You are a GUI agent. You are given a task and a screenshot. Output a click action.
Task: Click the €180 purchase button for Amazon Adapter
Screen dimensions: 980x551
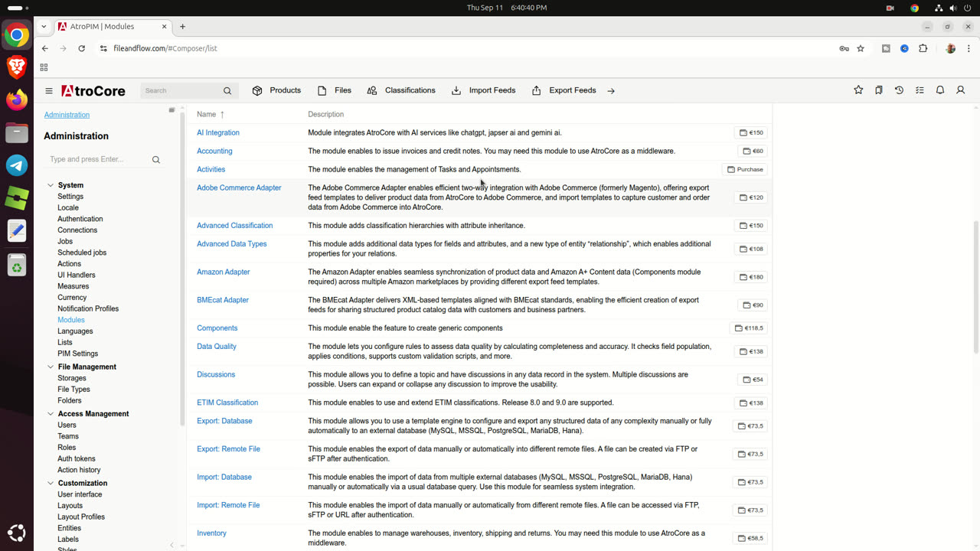pos(750,277)
